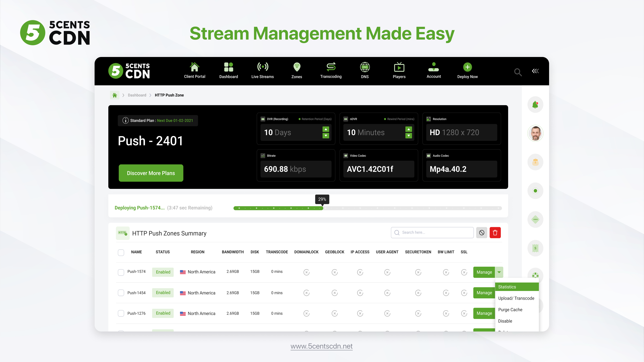Image resolution: width=644 pixels, height=362 pixels.
Task: Check the select-all box in the table header
Action: (121, 253)
